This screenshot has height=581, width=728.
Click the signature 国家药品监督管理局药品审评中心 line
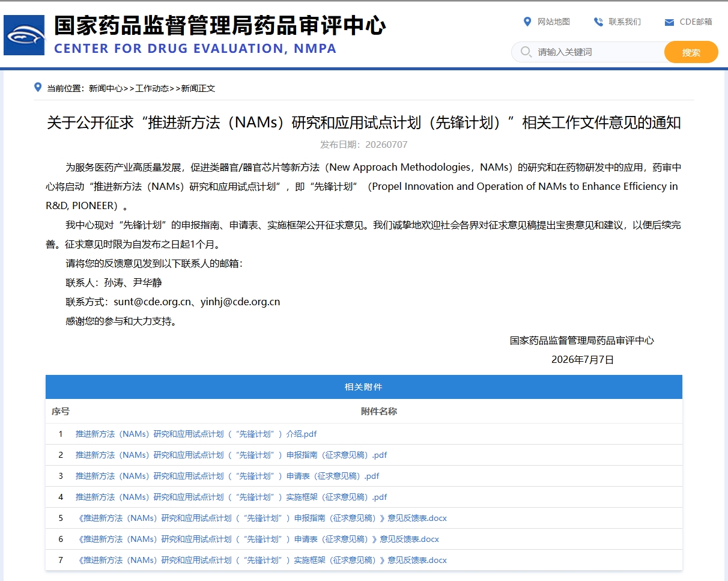coord(582,341)
